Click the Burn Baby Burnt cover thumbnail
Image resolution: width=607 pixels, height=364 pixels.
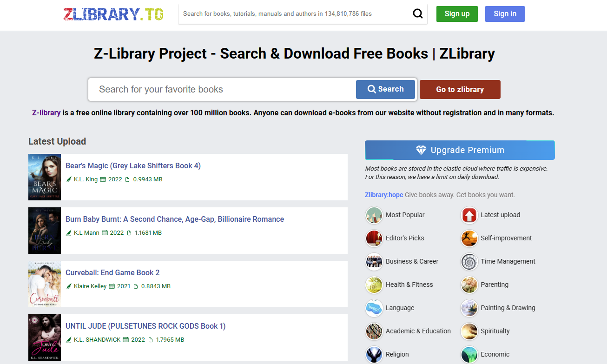point(45,231)
